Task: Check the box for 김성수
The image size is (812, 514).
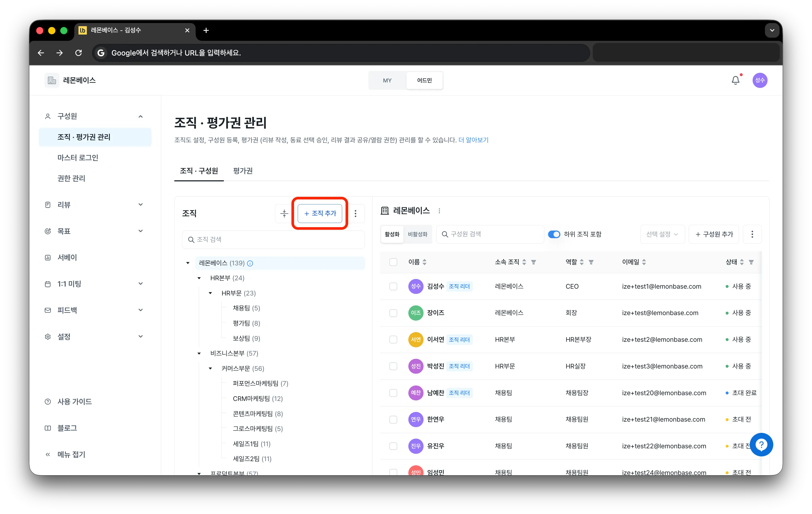Action: (393, 286)
